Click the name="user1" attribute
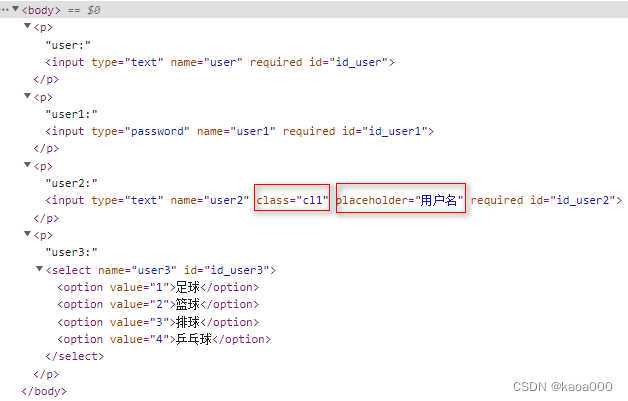The width and height of the screenshot is (628, 401). 236,131
